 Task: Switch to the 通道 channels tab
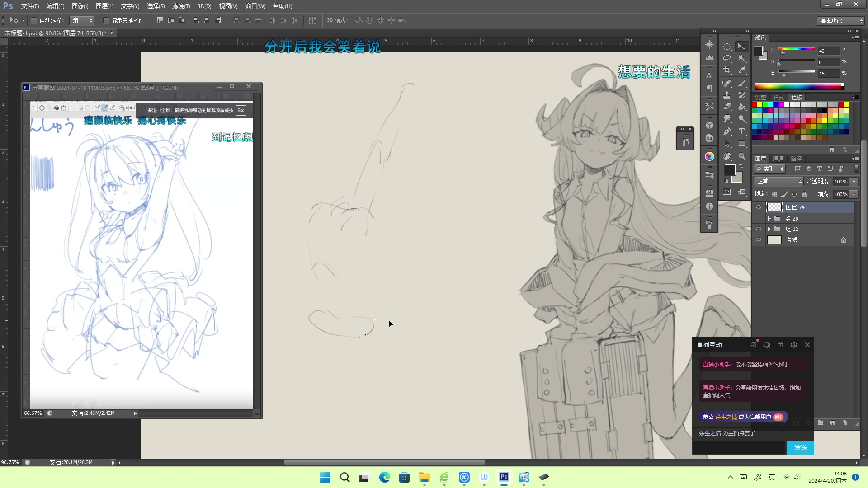(x=778, y=159)
